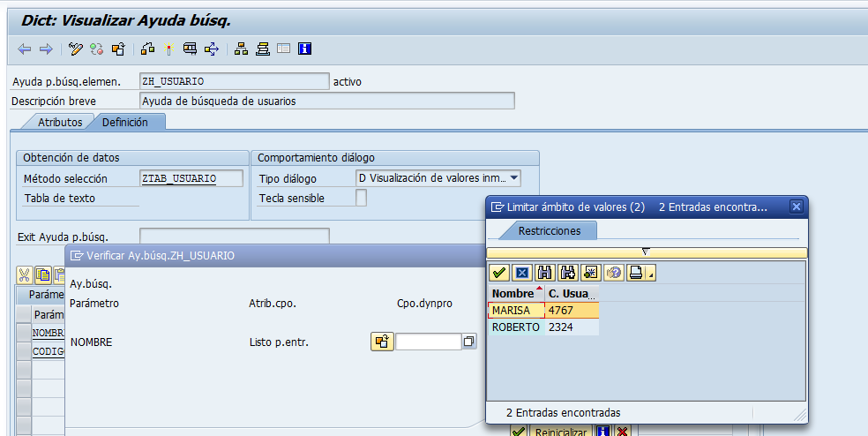Select the Restricciones tab in popup

[x=549, y=230]
